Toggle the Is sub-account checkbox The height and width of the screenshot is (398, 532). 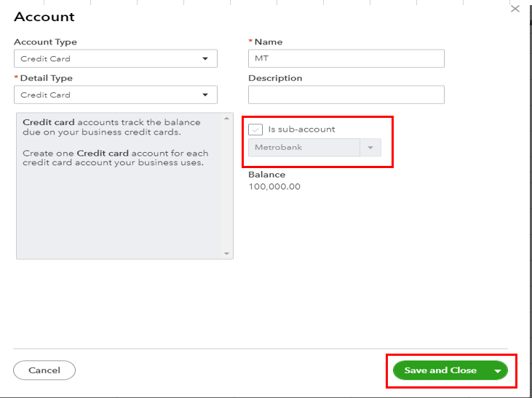pyautogui.click(x=255, y=130)
